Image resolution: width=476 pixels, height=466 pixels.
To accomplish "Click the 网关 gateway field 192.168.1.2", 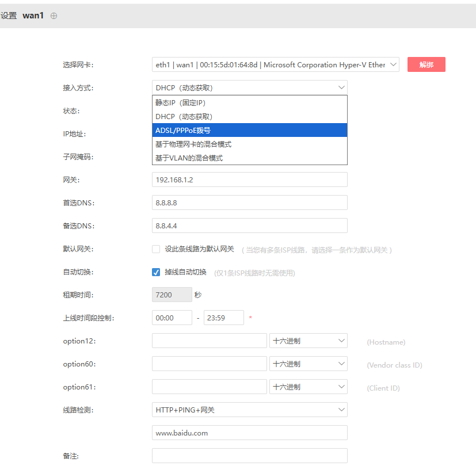I will pos(250,179).
